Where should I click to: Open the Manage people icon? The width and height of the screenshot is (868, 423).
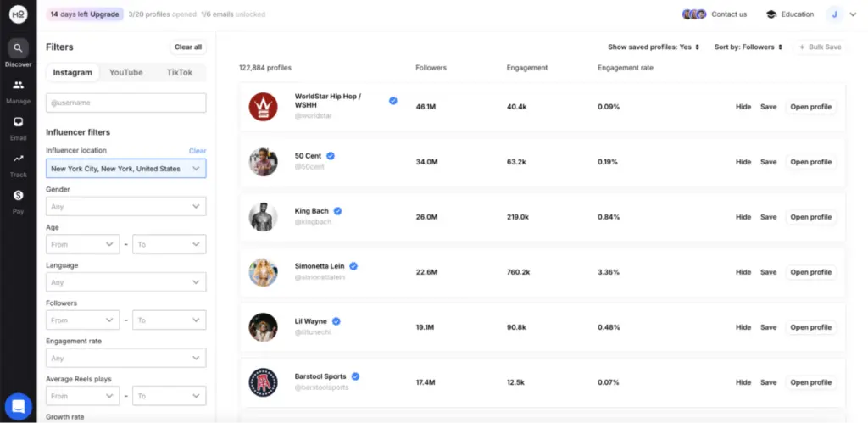[18, 86]
